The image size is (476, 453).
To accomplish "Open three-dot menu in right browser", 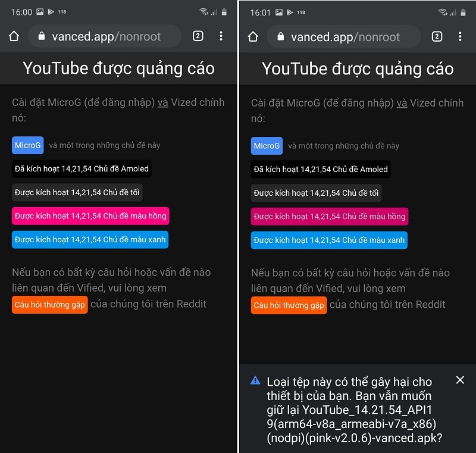I will [x=460, y=37].
